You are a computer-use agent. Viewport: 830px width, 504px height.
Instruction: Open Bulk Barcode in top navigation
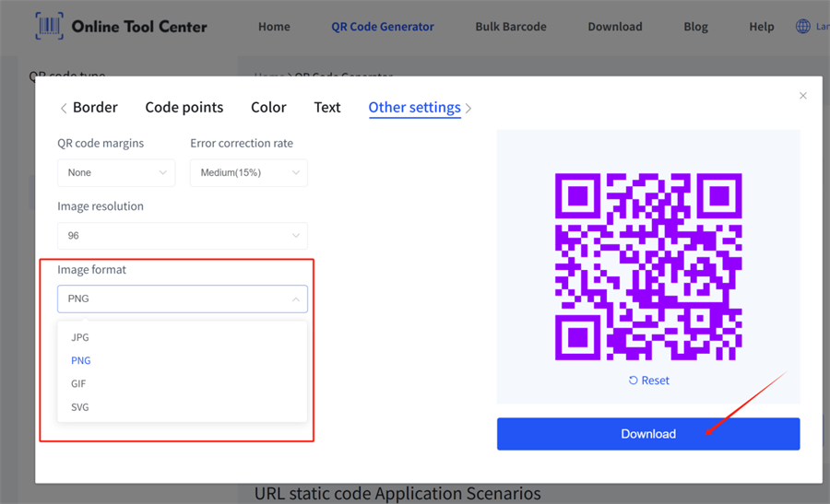point(510,27)
